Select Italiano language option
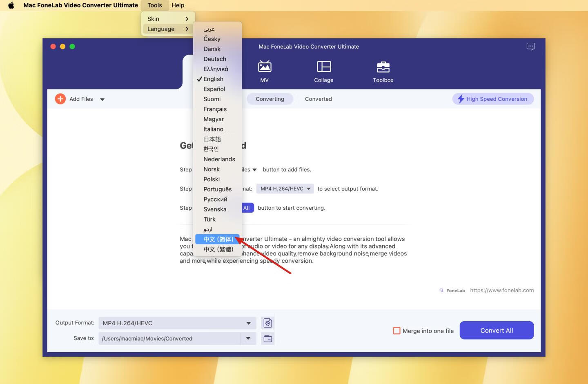588x384 pixels. (x=217, y=129)
